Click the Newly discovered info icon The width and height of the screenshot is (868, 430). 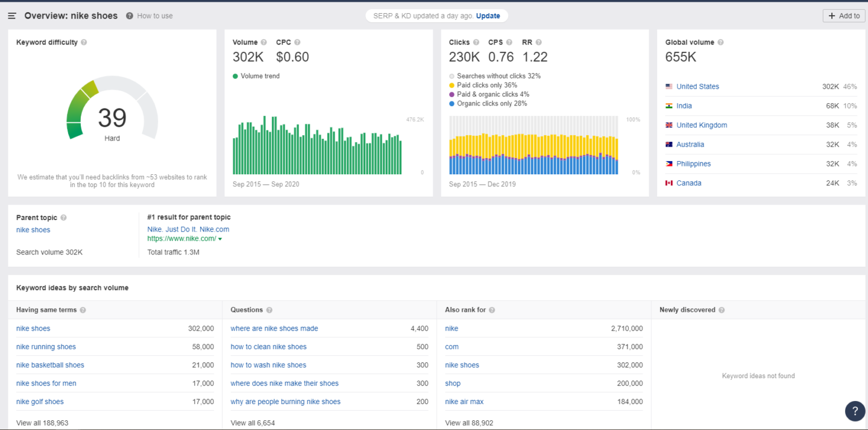tap(722, 310)
